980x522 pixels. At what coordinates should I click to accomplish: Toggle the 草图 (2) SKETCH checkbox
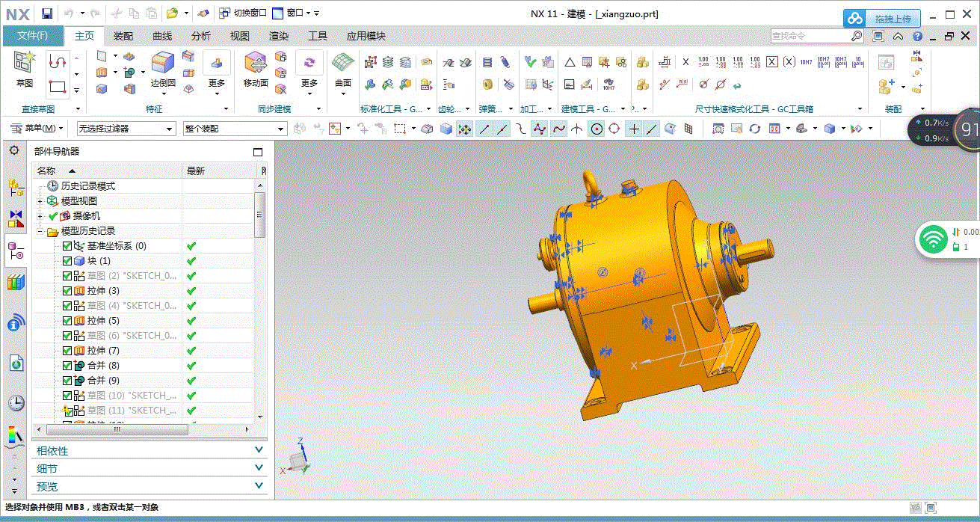[x=67, y=276]
